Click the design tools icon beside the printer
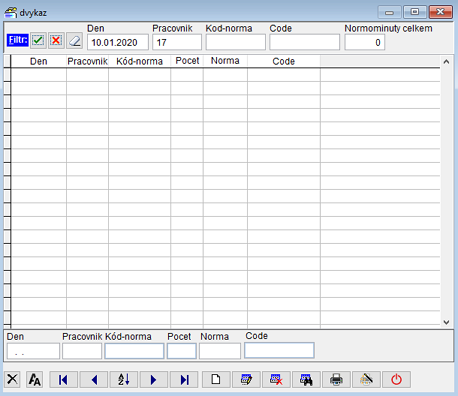This screenshot has width=458, height=396. coord(366,379)
